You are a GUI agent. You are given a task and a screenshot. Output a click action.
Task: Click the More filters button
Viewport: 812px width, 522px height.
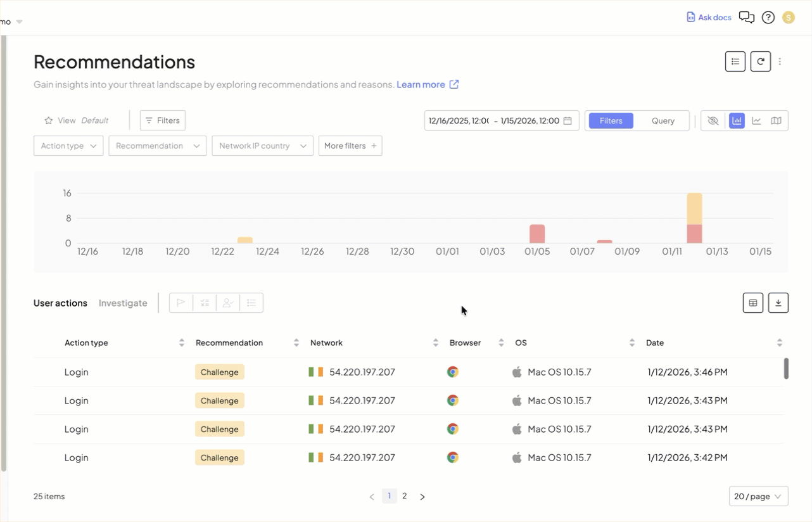coord(350,146)
